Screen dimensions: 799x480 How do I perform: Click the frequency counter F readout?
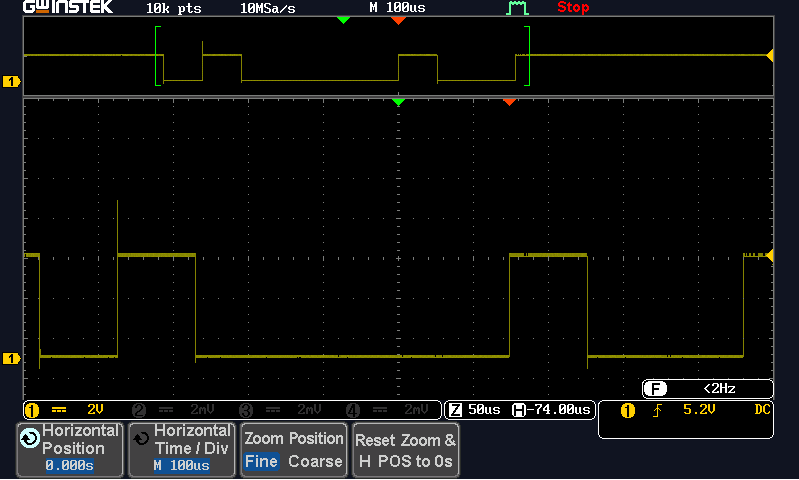click(x=707, y=388)
